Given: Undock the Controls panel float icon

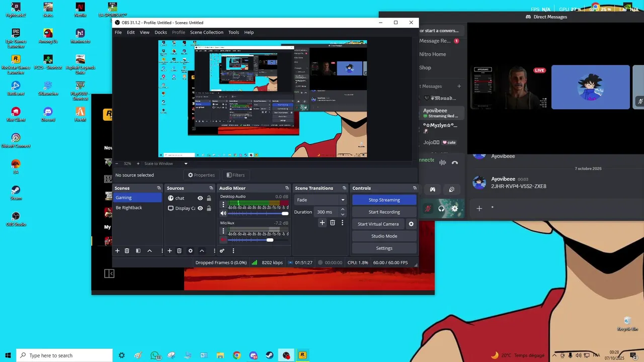Looking at the screenshot, I should click(x=415, y=188).
